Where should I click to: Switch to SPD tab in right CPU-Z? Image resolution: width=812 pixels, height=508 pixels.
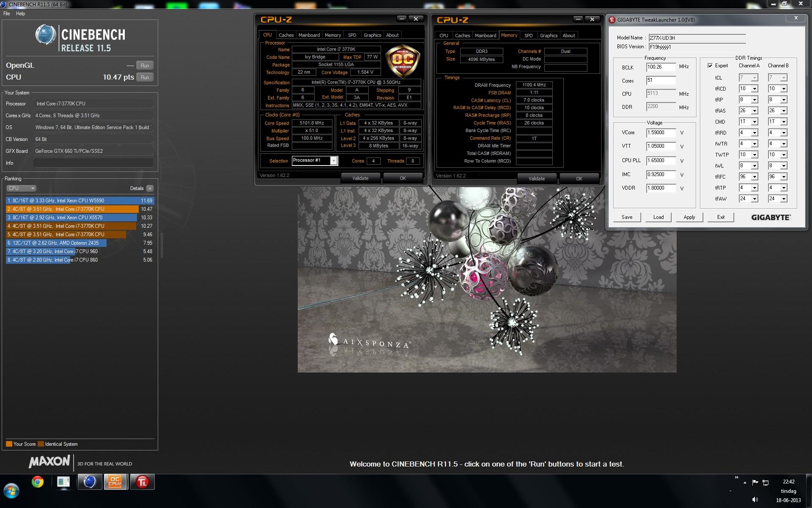pyautogui.click(x=529, y=36)
